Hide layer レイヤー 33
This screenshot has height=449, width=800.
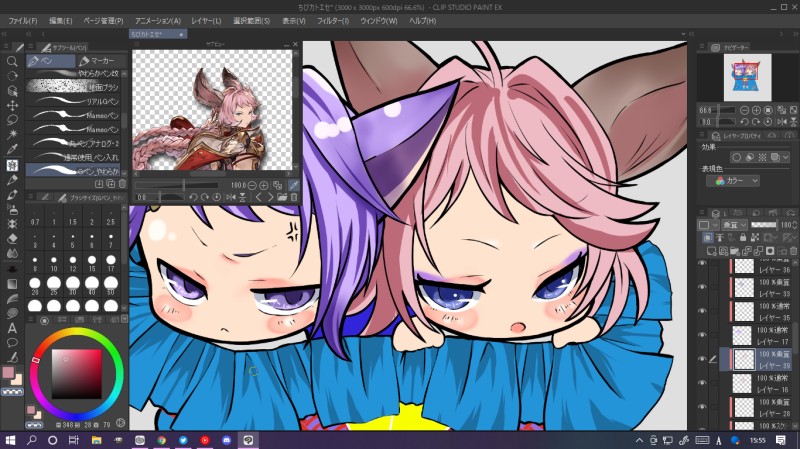(703, 287)
